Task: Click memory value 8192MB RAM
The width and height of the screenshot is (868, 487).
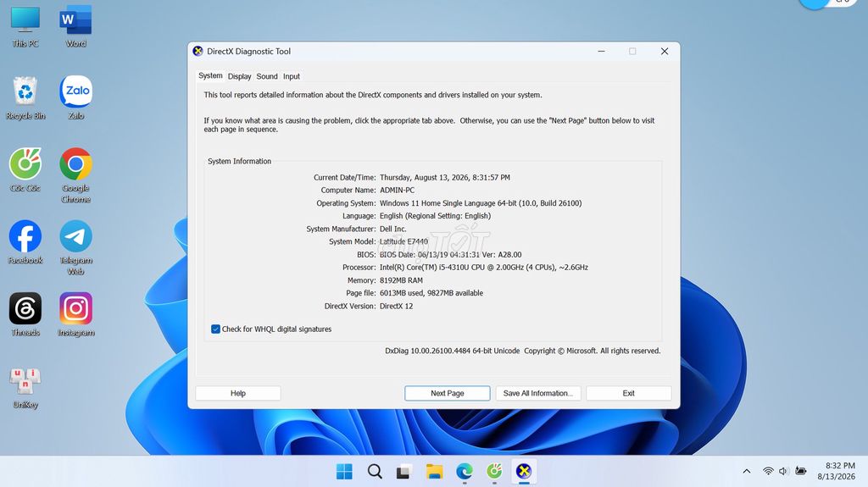Action: click(401, 280)
